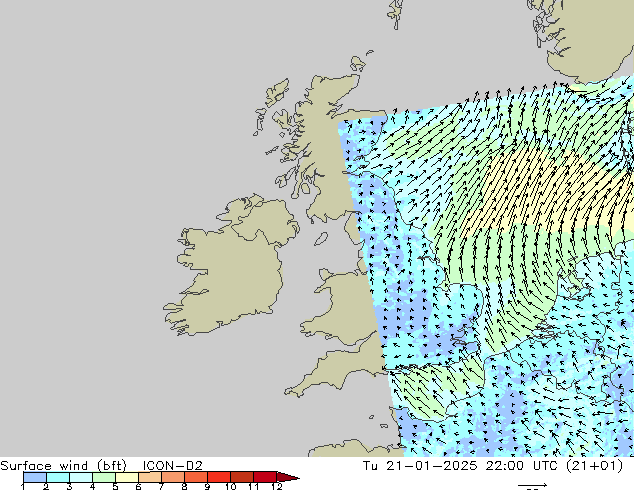Click the cyan 2–3 bft legend swatch

58,477
